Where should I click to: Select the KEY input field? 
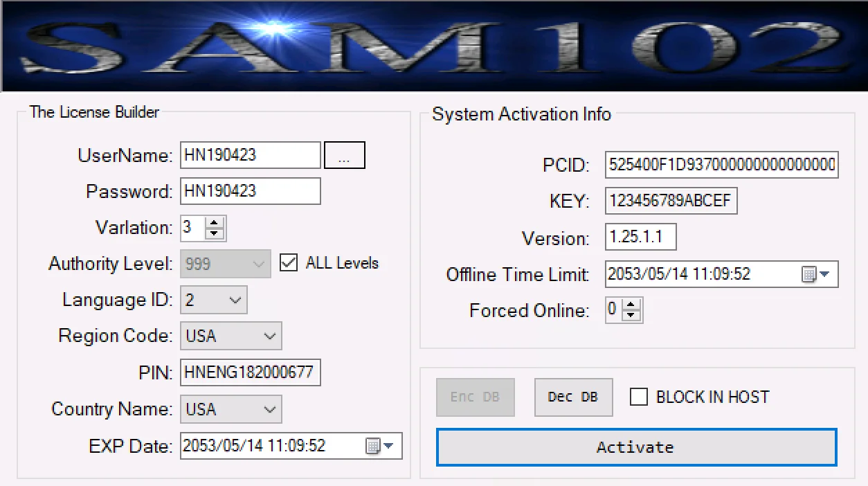671,201
